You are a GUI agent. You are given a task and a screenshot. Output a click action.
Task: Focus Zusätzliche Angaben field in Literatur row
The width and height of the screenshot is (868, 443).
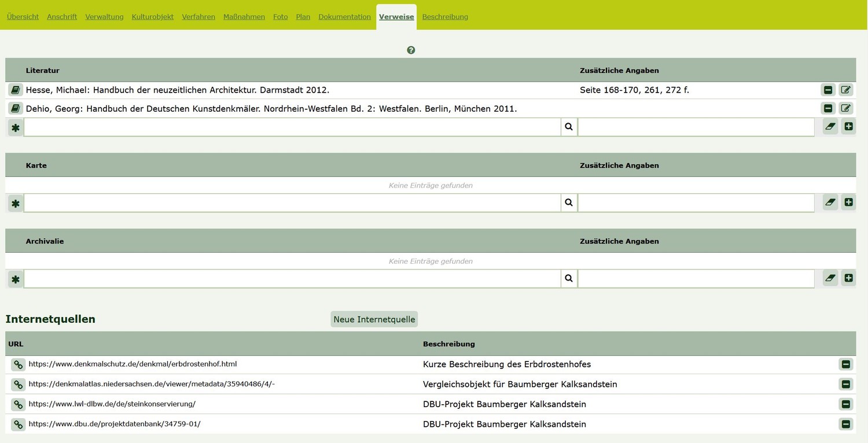click(x=696, y=127)
